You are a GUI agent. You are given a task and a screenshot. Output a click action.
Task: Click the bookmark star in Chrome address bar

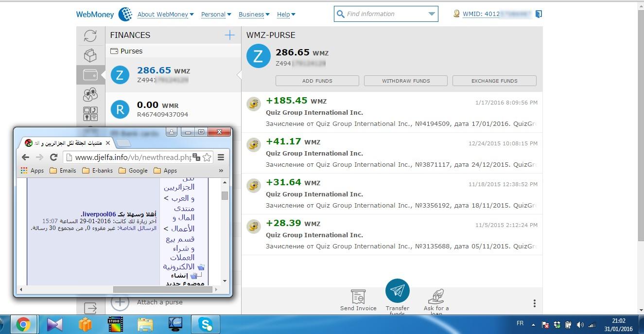coord(207,157)
